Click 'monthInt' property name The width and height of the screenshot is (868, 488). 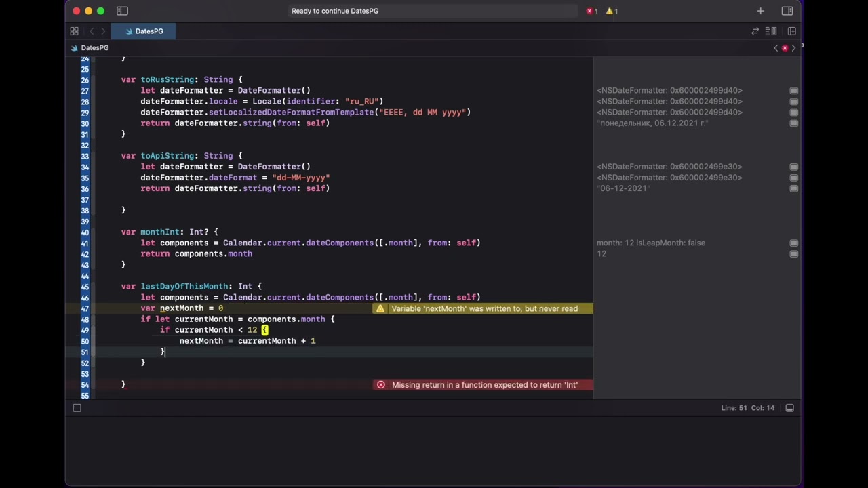point(160,232)
